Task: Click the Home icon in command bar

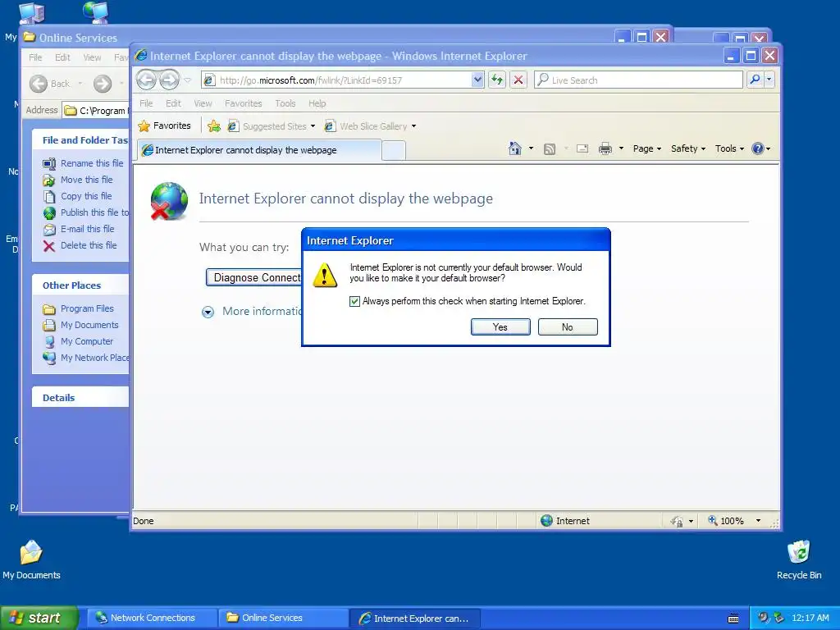Action: pos(515,148)
